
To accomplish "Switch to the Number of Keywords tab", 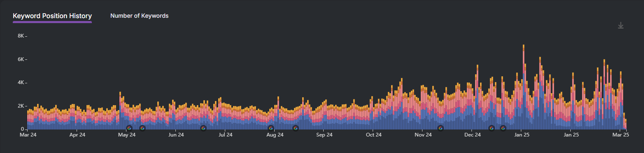I will (139, 16).
